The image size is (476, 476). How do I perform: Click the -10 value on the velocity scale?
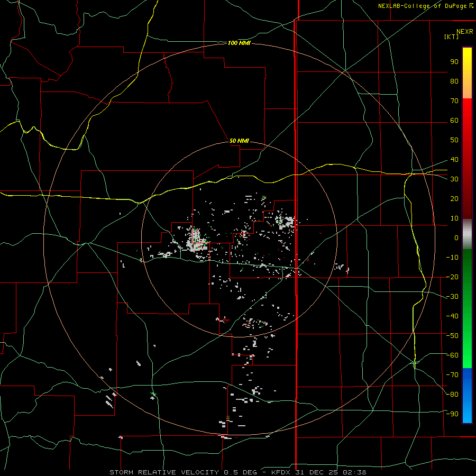452,258
